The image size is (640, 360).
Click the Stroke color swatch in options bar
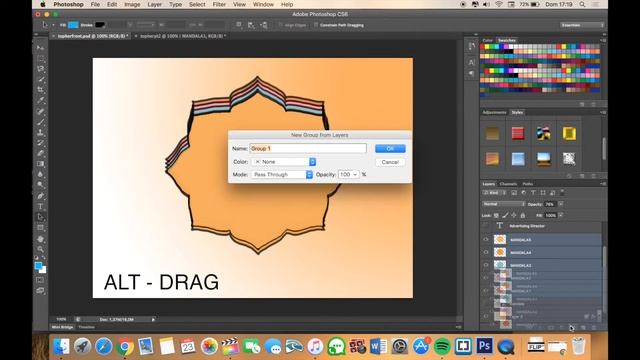coord(100,25)
